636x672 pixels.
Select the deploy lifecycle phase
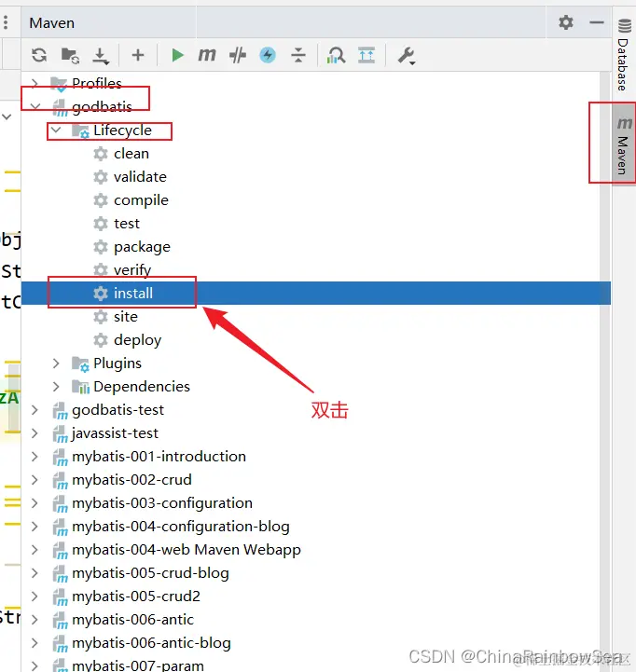pyautogui.click(x=138, y=340)
